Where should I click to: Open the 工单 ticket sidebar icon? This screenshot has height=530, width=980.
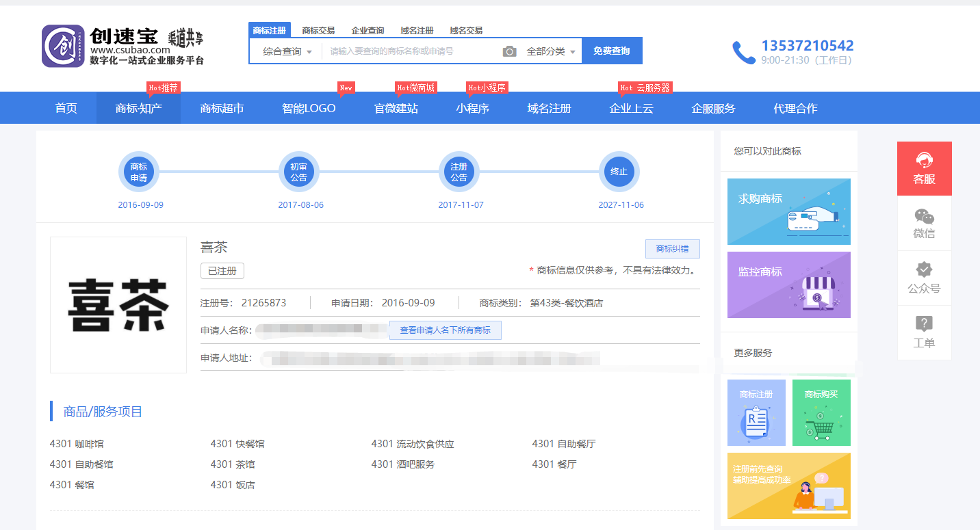pyautogui.click(x=924, y=332)
